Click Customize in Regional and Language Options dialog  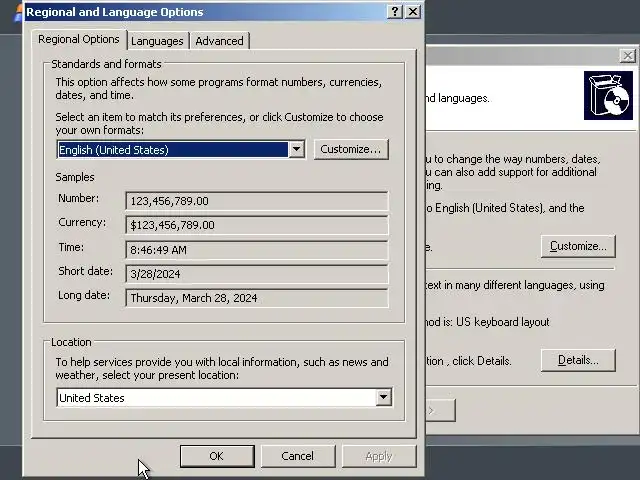(x=351, y=149)
